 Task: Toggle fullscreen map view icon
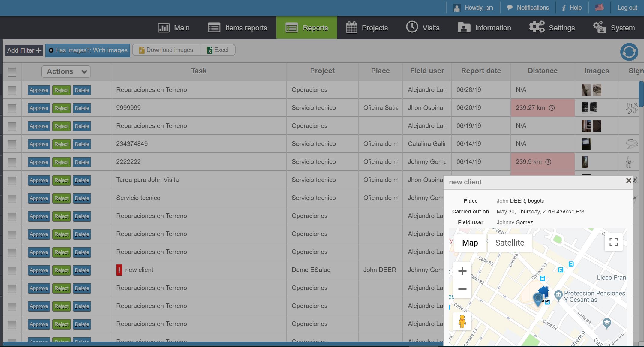pyautogui.click(x=613, y=242)
